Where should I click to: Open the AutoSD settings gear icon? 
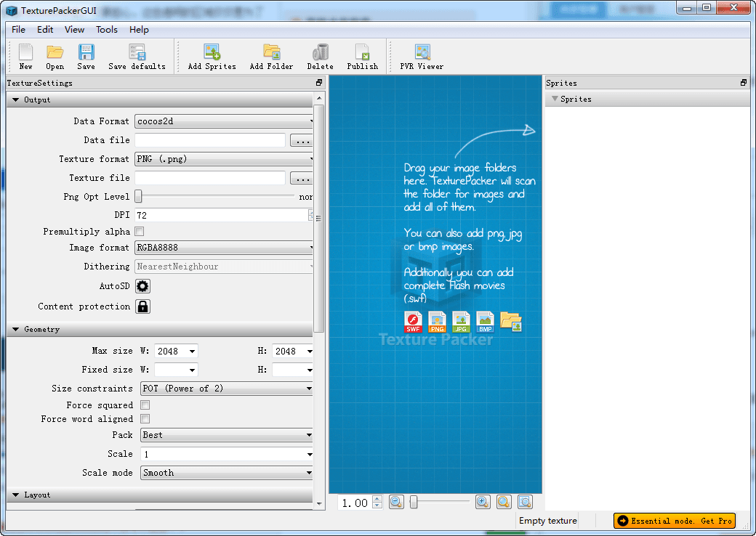click(142, 286)
